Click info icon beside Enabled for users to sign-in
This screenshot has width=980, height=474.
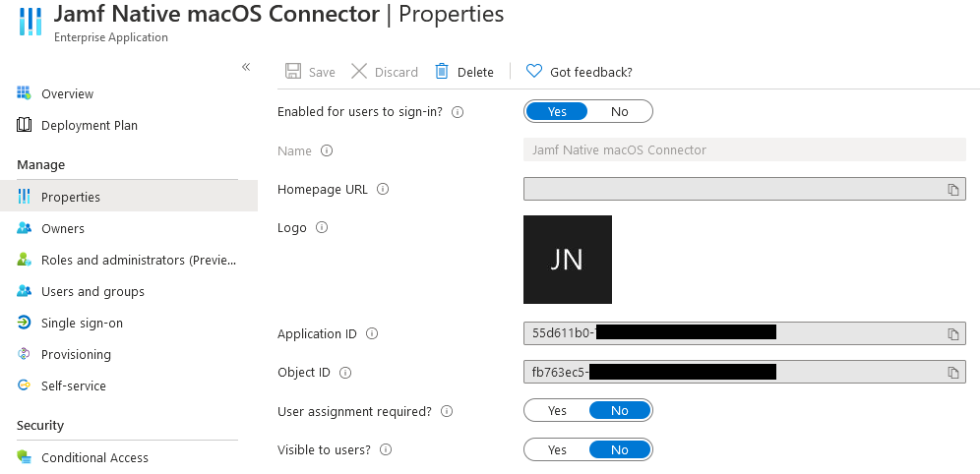point(458,112)
